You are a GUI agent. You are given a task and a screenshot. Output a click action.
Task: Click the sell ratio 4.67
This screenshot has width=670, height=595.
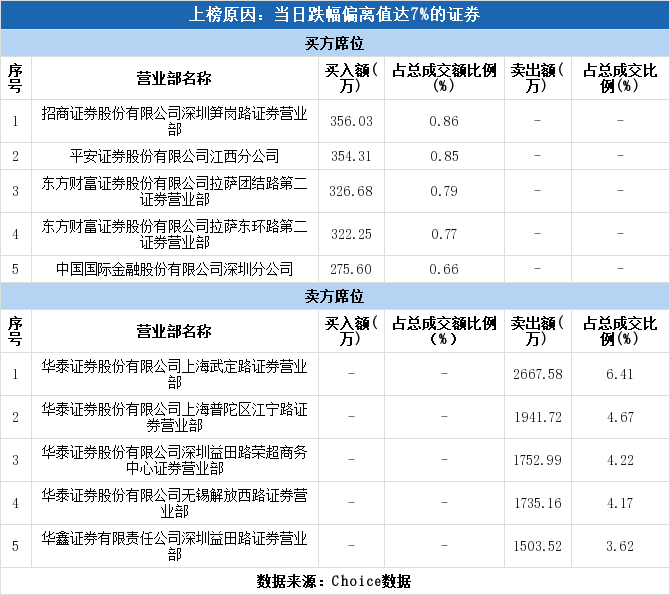(x=620, y=417)
